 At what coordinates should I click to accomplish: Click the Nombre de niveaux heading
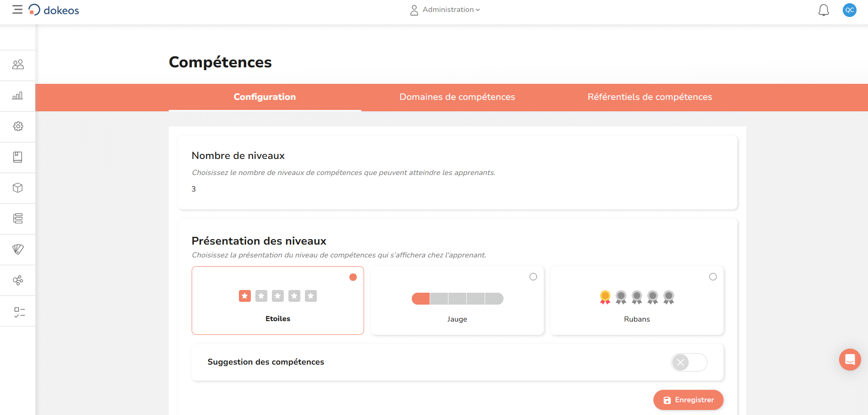coord(238,156)
